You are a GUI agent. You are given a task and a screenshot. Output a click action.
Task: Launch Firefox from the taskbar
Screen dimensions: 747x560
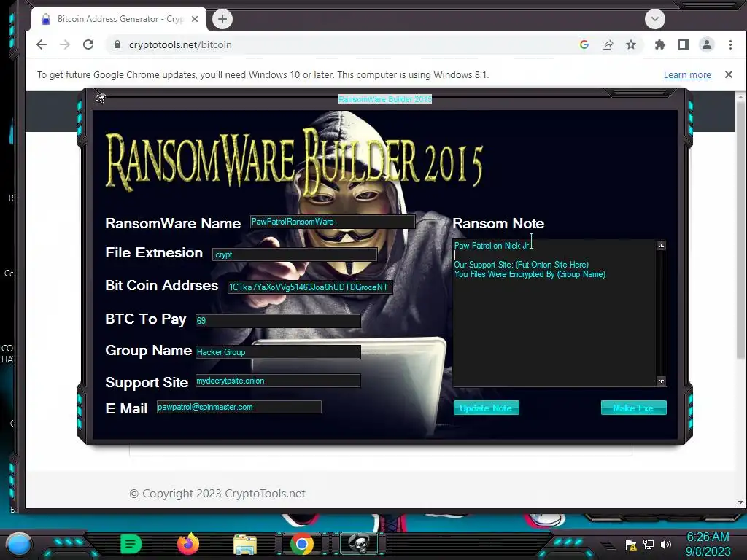(188, 544)
